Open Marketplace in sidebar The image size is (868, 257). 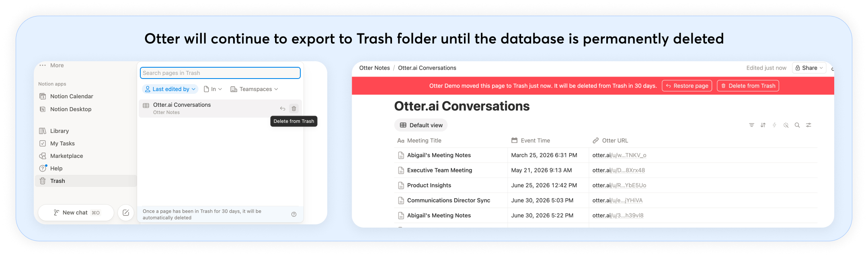[61, 156]
